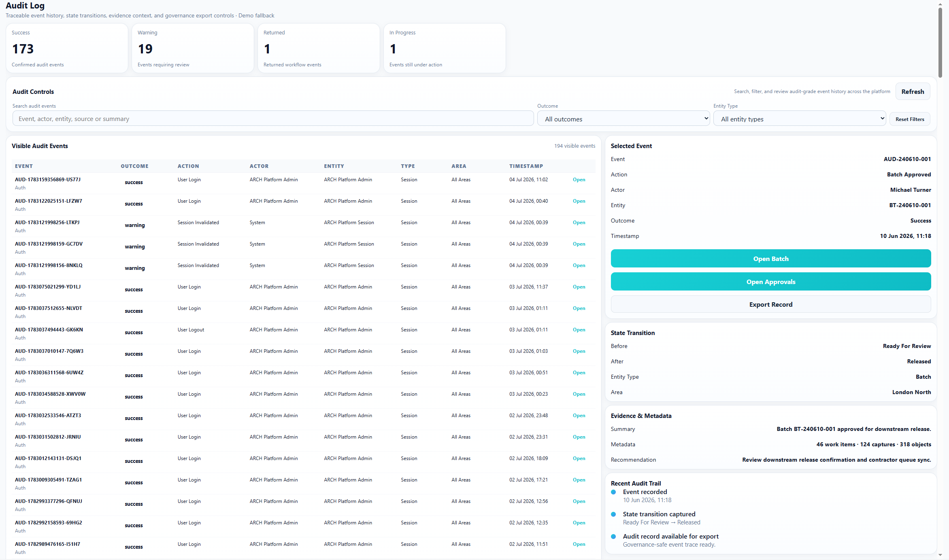Open the All entity types dropdown
The image size is (949, 560).
[800, 119]
